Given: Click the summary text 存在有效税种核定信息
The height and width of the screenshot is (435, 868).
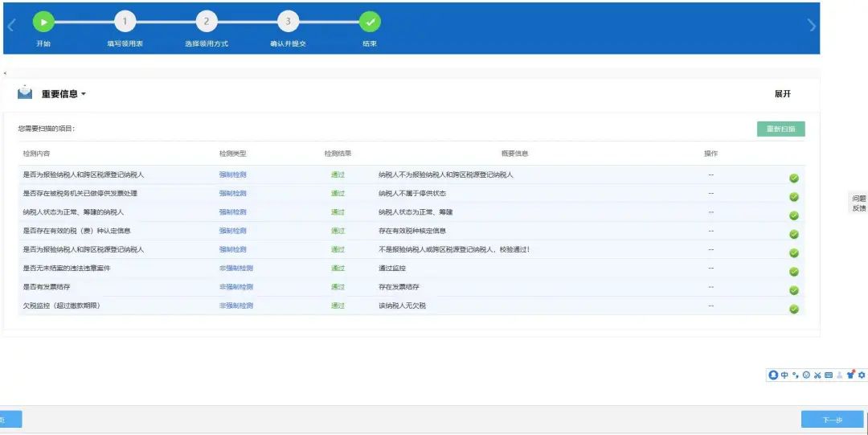Looking at the screenshot, I should pyautogui.click(x=412, y=231).
